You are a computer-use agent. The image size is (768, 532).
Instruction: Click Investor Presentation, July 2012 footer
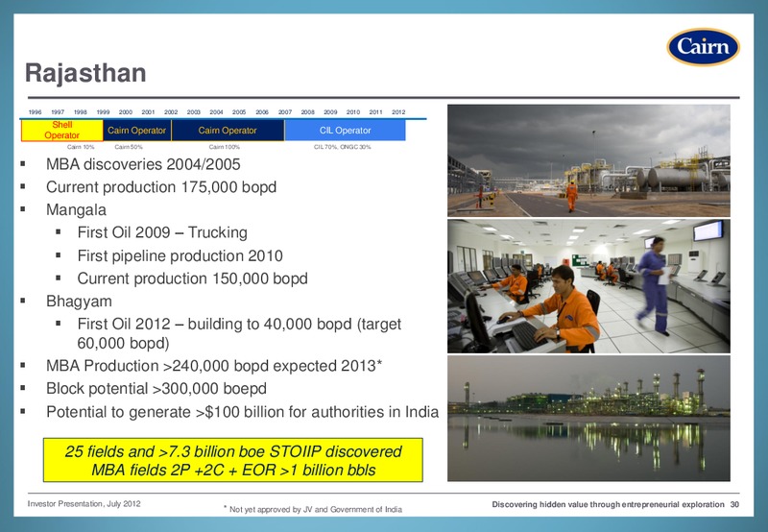84,503
